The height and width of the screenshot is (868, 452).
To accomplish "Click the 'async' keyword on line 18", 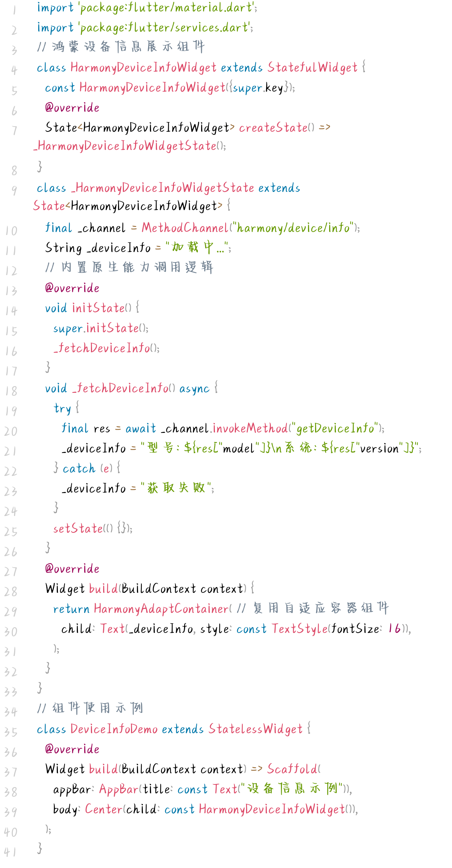I will click(194, 389).
